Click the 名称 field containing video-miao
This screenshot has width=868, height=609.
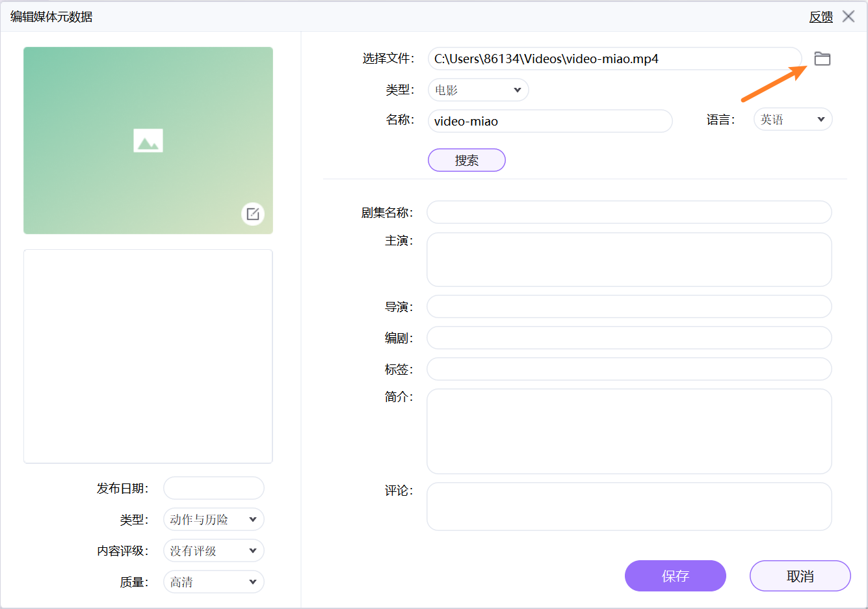[549, 121]
